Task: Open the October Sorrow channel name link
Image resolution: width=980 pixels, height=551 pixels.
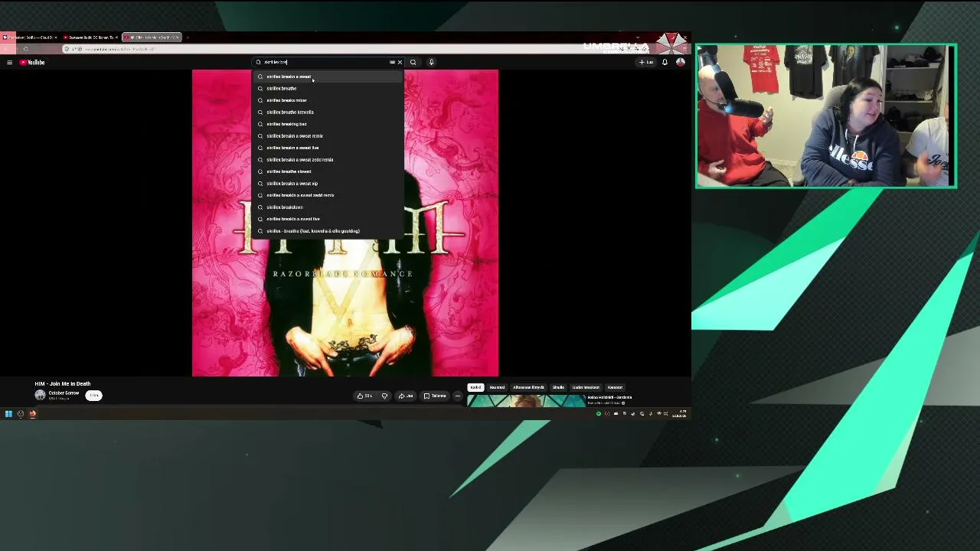Action: 64,393
